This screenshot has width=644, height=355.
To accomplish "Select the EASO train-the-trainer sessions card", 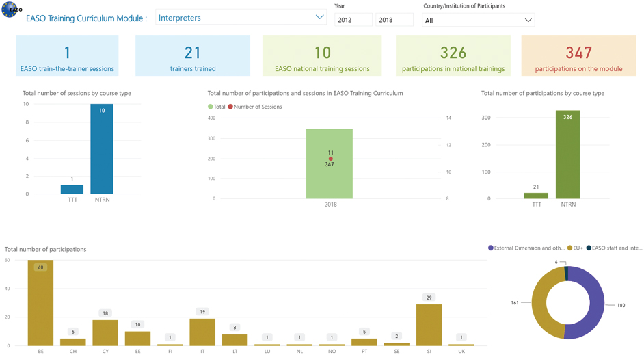I will point(67,56).
